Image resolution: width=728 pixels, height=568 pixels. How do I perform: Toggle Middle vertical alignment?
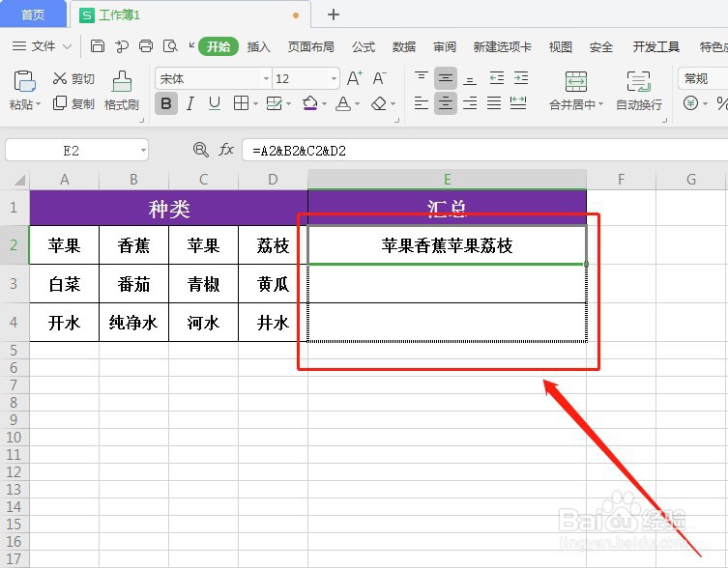point(446,78)
